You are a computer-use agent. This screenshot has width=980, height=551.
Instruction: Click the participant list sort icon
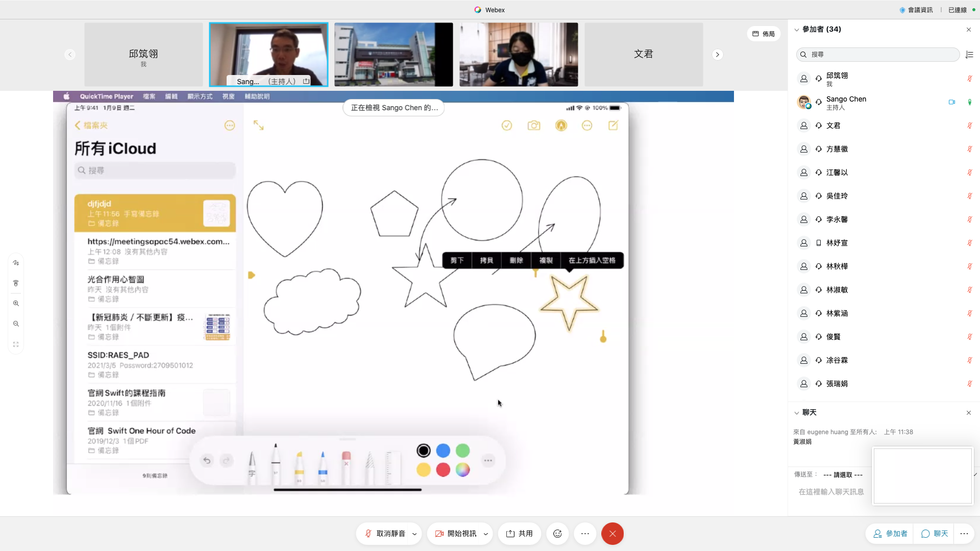969,55
